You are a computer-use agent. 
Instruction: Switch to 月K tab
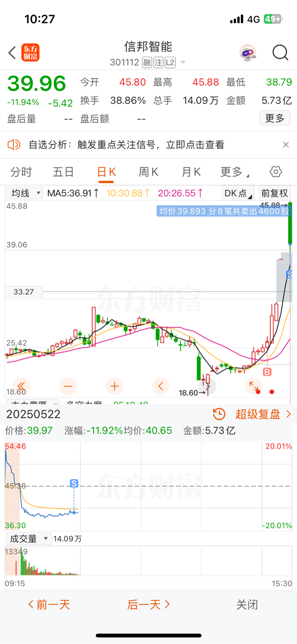coord(191,172)
